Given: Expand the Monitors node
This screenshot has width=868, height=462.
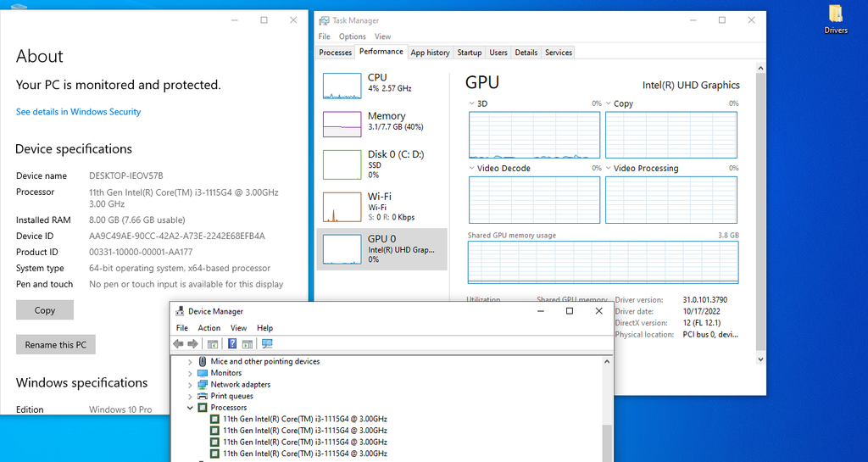Looking at the screenshot, I should [x=190, y=373].
